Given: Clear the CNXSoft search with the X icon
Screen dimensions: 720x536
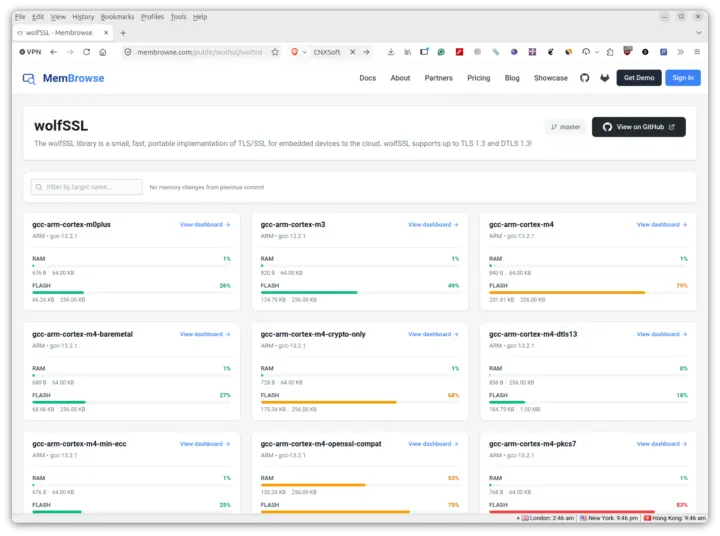Looking at the screenshot, I should (353, 52).
